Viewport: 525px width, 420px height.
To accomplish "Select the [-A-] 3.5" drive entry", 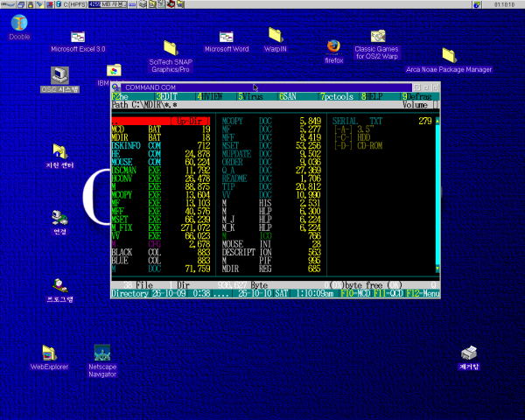I will click(354, 129).
